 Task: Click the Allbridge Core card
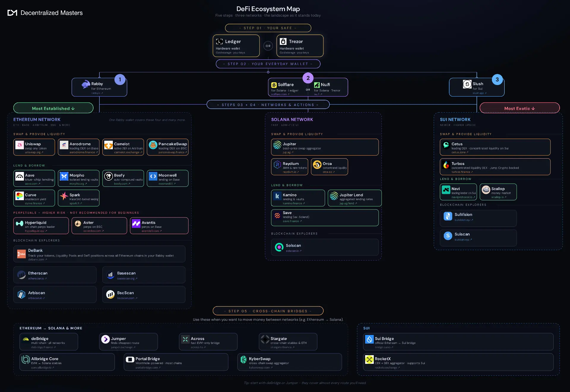67,362
